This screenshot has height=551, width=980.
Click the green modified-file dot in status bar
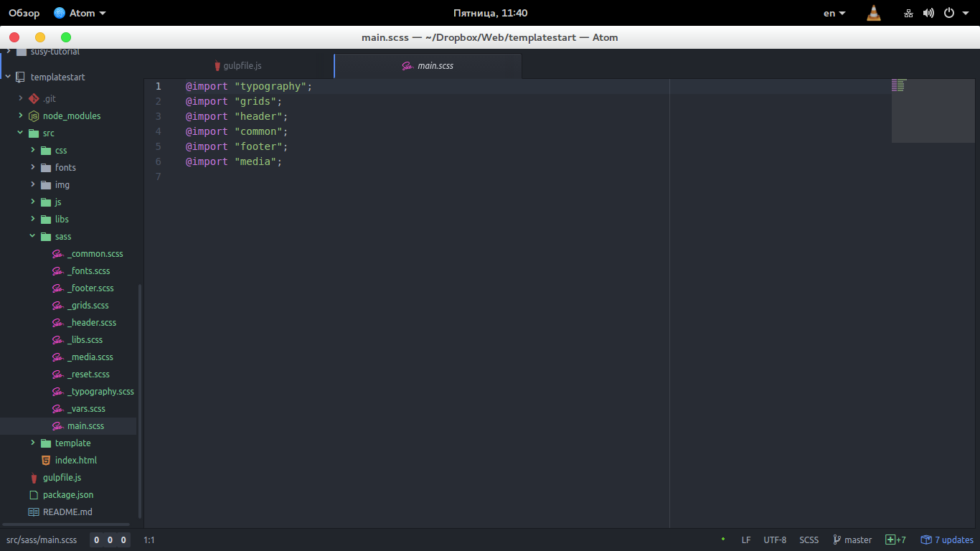(723, 539)
